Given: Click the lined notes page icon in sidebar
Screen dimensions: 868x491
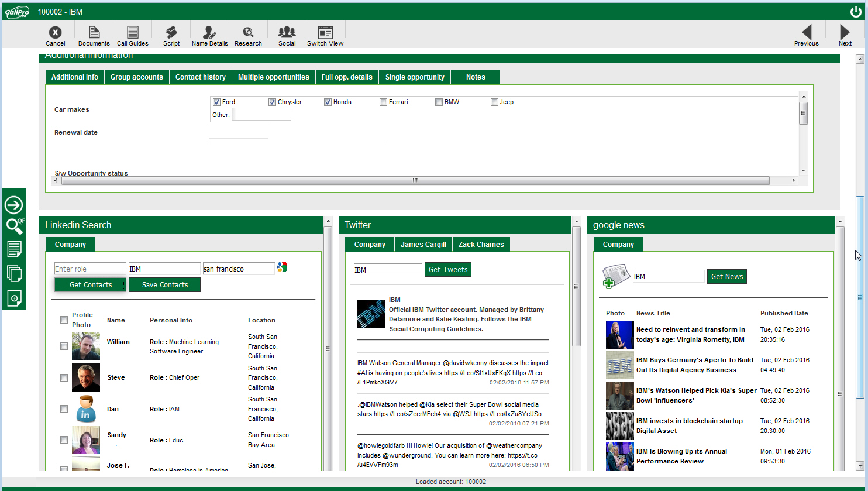Looking at the screenshot, I should pyautogui.click(x=14, y=249).
